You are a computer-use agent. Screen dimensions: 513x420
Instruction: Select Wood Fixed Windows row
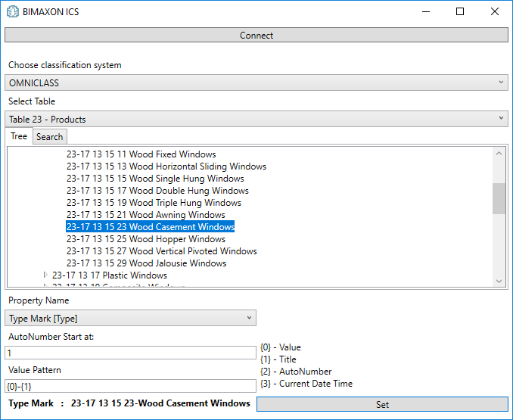(141, 154)
